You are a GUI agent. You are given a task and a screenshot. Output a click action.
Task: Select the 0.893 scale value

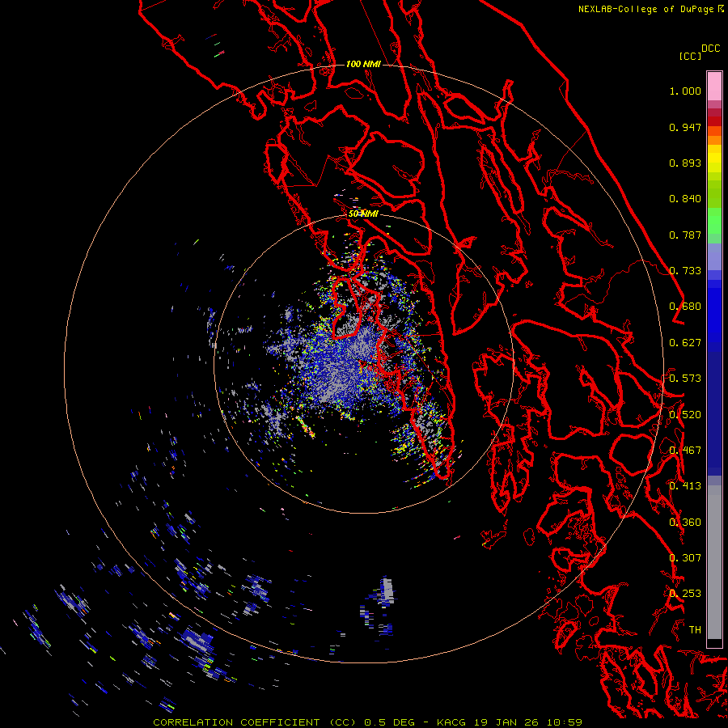pyautogui.click(x=685, y=163)
